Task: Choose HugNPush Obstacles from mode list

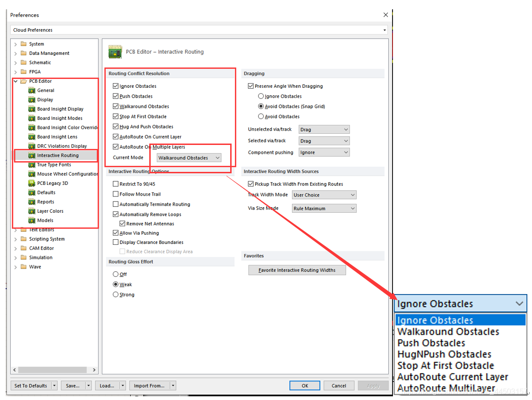Action: point(444,354)
